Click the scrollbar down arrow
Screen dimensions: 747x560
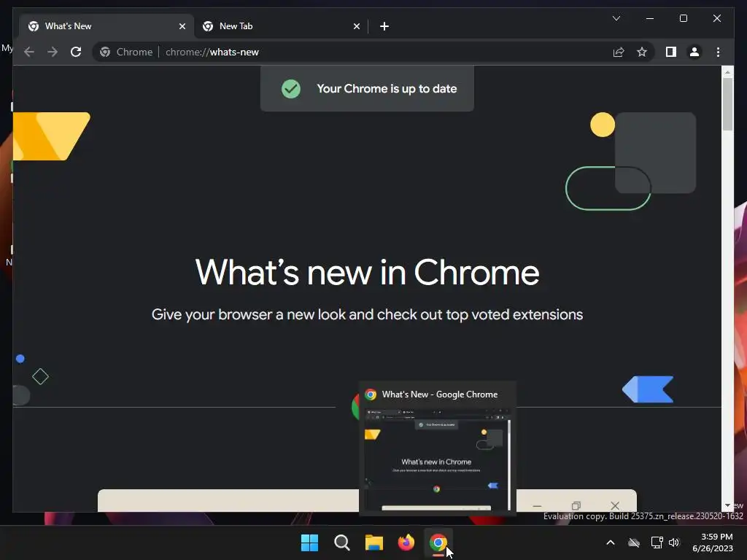727,505
